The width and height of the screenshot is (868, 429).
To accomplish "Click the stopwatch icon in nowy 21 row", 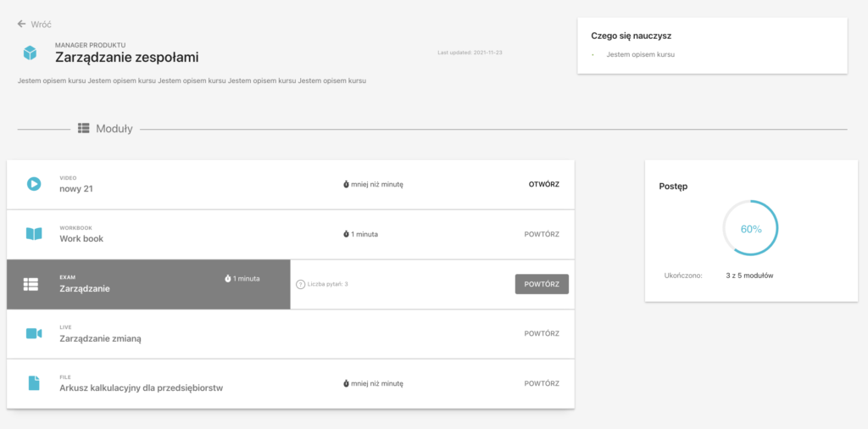I will (x=346, y=184).
